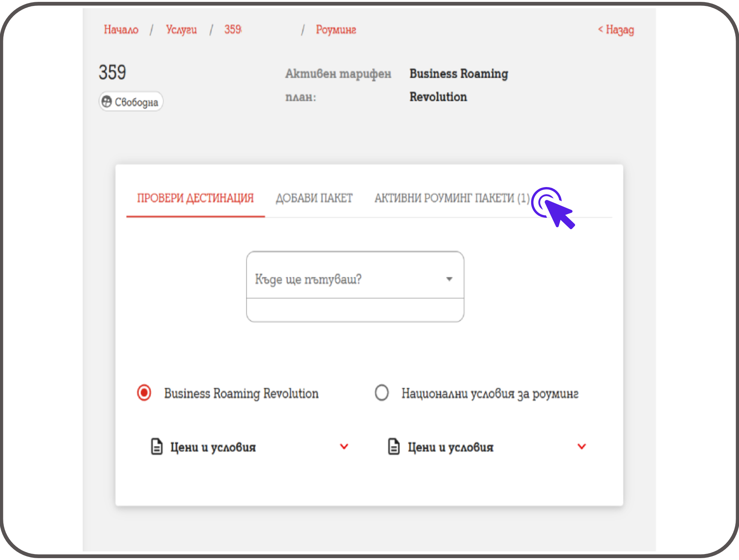Select Национални условия за роуминг radio
The height and width of the screenshot is (560, 739).
coord(381,393)
